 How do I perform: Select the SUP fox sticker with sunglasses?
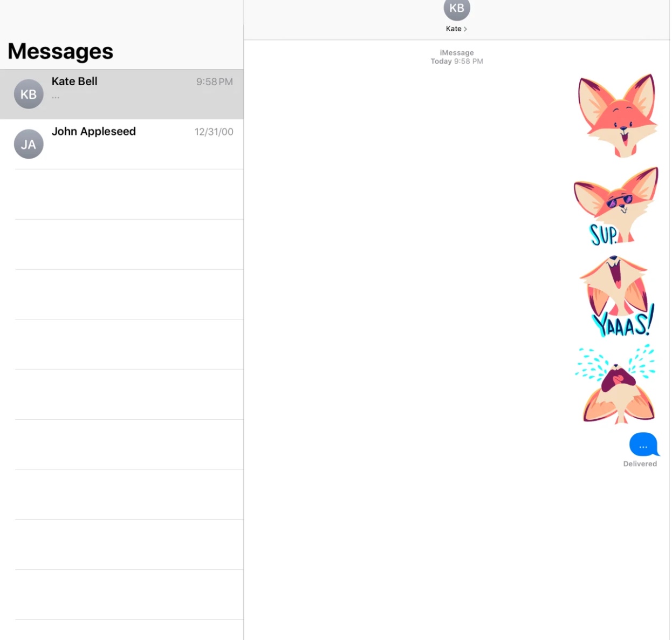[x=616, y=206]
